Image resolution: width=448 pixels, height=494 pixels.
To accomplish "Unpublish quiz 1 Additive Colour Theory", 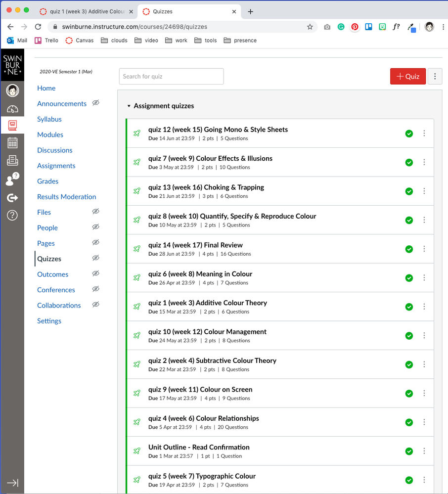I will click(x=409, y=307).
